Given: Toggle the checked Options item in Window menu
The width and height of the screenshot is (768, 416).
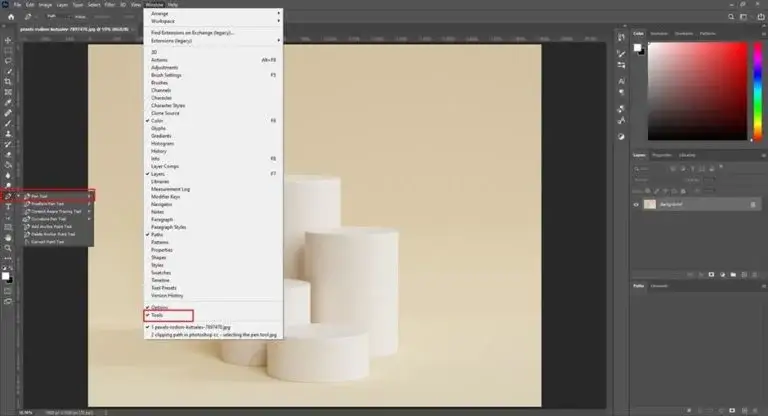Looking at the screenshot, I should click(x=213, y=307).
